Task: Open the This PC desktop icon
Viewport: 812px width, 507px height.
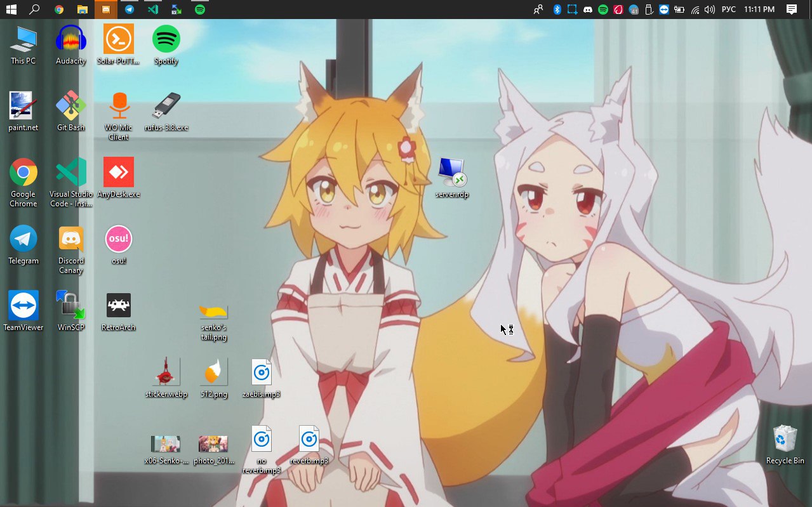Action: coord(23,46)
